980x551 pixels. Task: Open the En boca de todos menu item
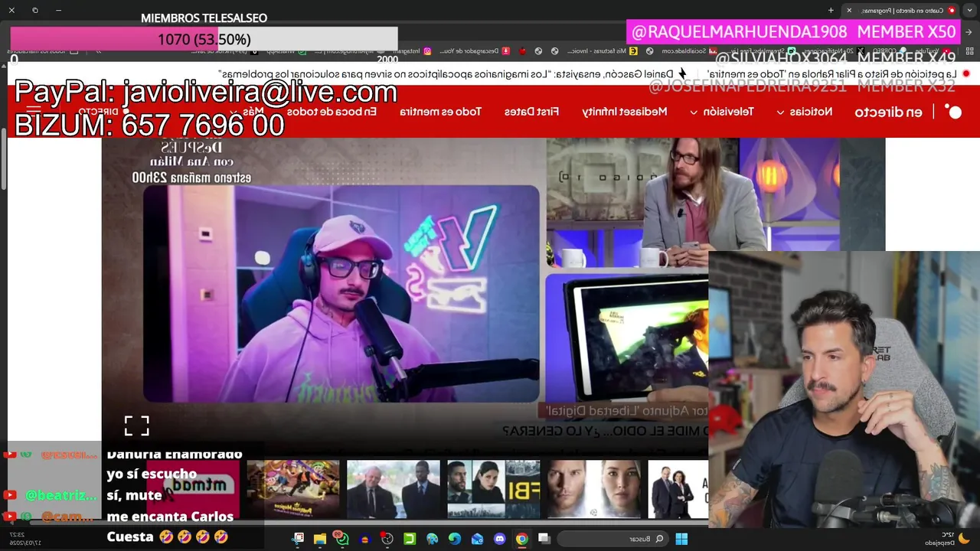click(x=332, y=112)
